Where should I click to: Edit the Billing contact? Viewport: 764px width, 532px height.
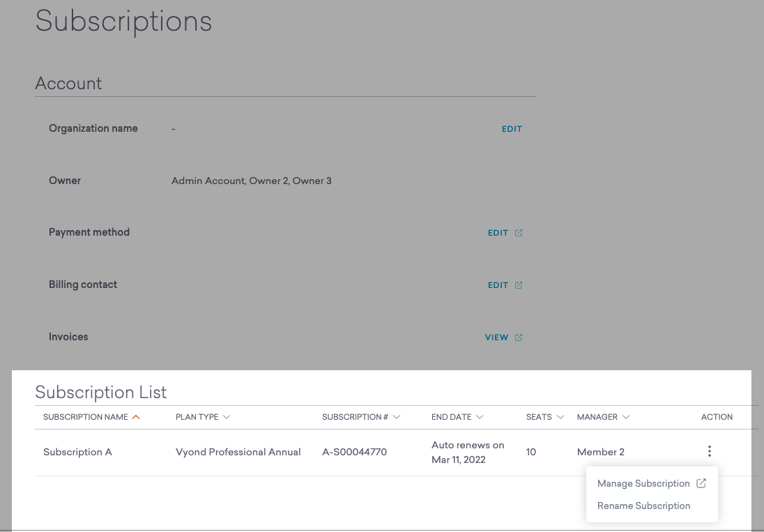497,284
